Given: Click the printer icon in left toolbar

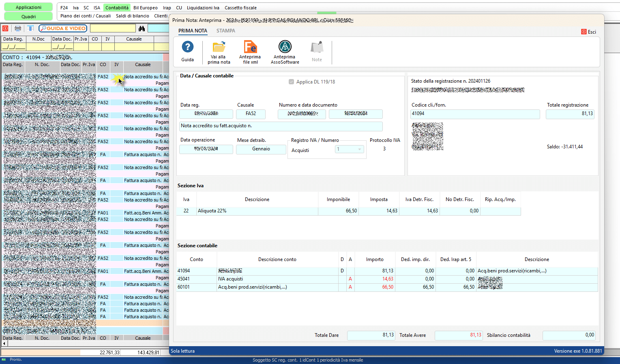Looking at the screenshot, I should tap(18, 28).
